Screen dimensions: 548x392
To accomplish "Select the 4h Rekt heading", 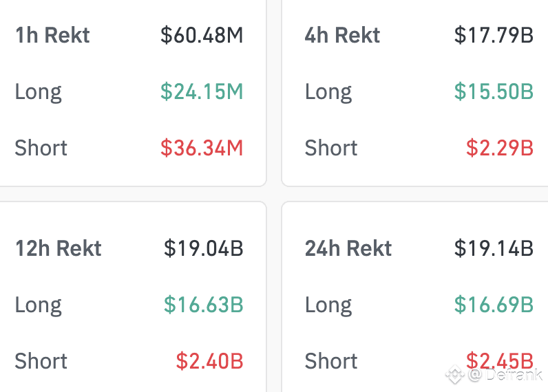I will (x=342, y=35).
